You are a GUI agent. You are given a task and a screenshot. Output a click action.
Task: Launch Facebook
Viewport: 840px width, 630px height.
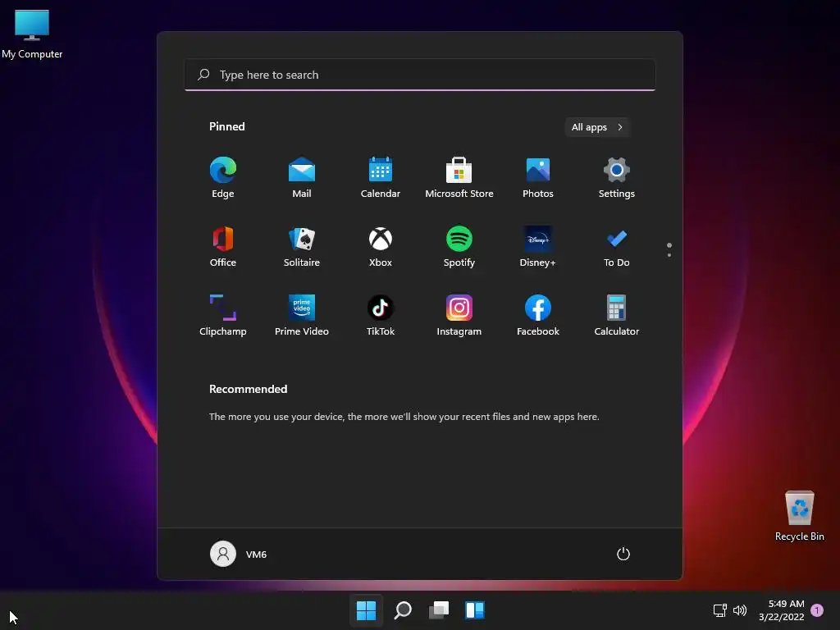point(538,316)
